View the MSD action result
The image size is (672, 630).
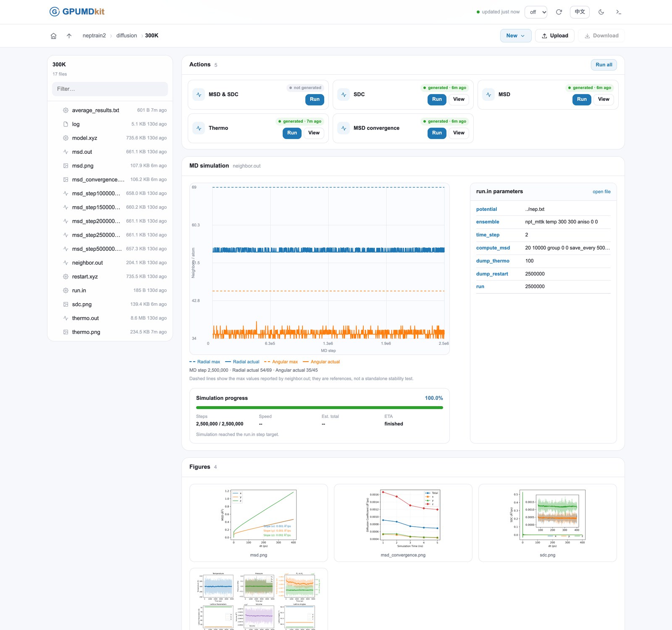coord(604,100)
